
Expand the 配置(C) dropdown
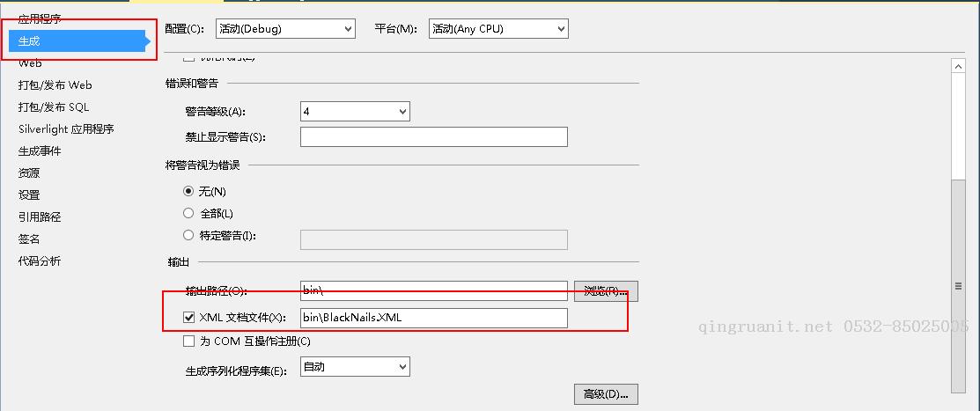(x=285, y=29)
